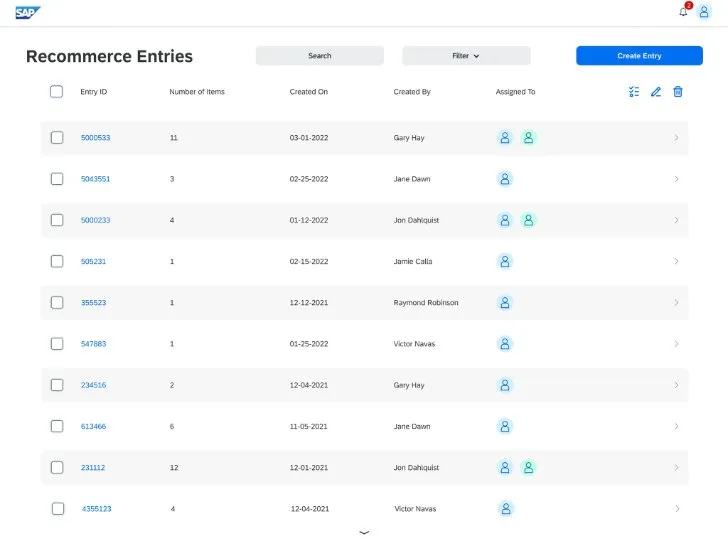The image size is (728, 546).
Task: Click the edit pencil icon
Action: (656, 92)
